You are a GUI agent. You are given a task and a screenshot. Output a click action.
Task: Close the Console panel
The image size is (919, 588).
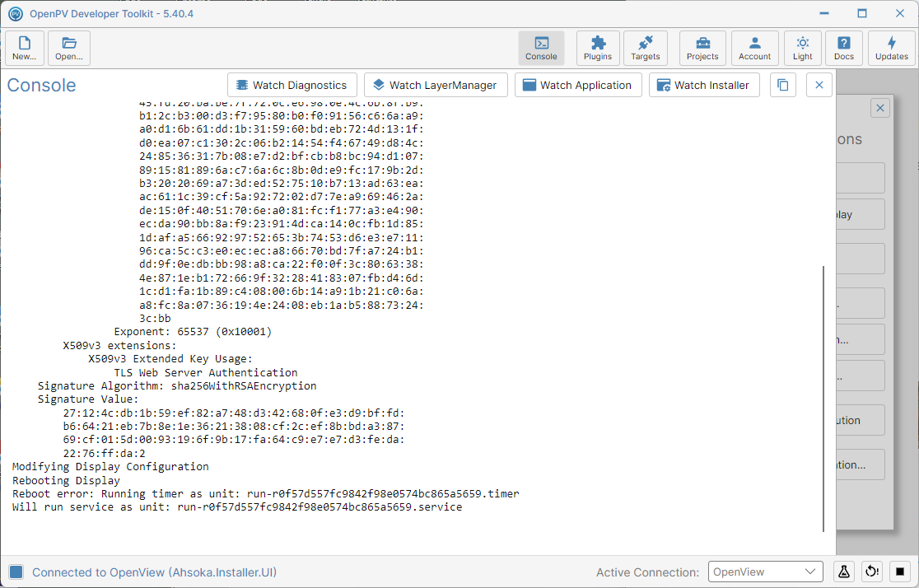(x=819, y=85)
